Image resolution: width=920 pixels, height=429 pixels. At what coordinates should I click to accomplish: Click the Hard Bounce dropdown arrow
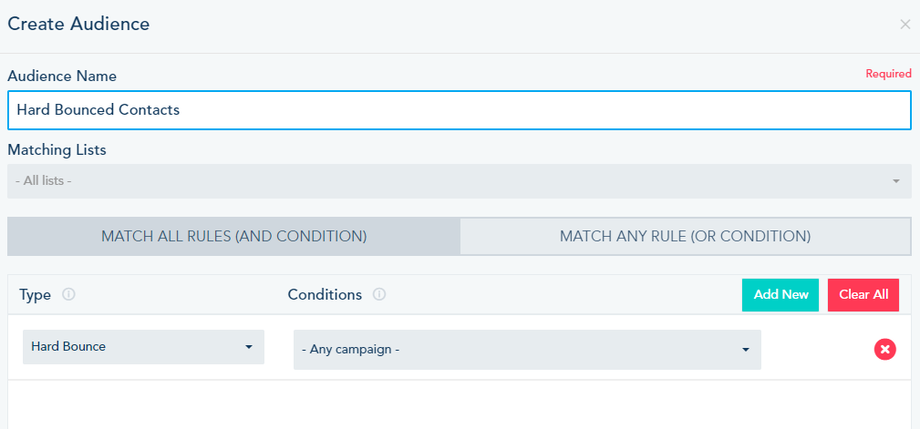[248, 347]
